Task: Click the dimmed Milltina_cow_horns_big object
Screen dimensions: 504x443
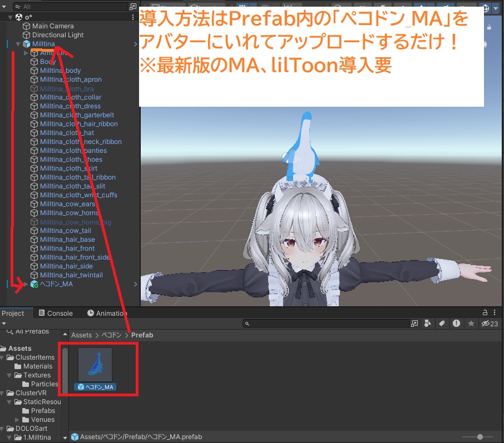Action: pos(76,222)
